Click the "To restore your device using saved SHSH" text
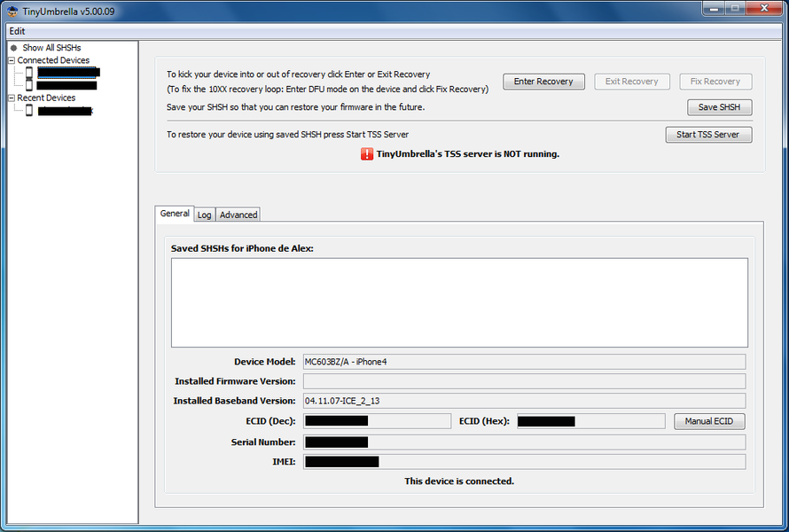This screenshot has width=789, height=532. coord(287,135)
